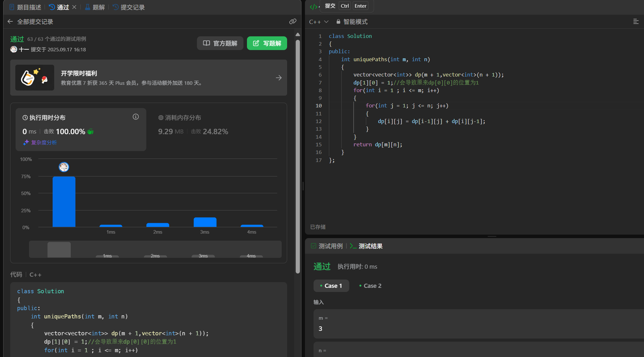Screen dimensions: 644x357
Task: Click the green 写题解 button
Action: pos(267,43)
